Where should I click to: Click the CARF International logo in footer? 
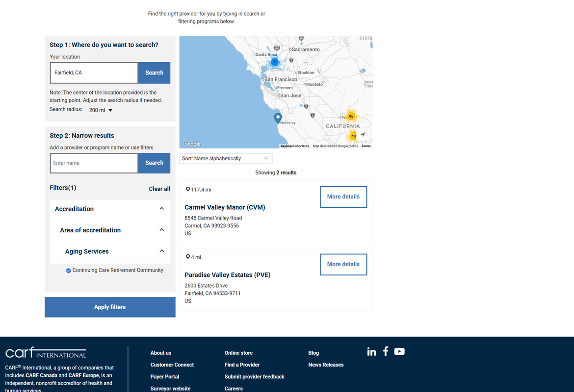tap(46, 352)
